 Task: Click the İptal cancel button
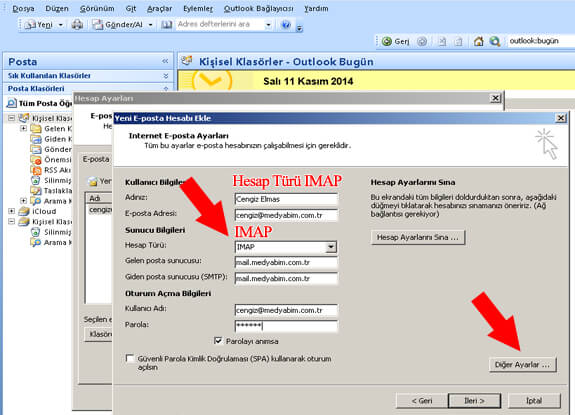(x=534, y=401)
